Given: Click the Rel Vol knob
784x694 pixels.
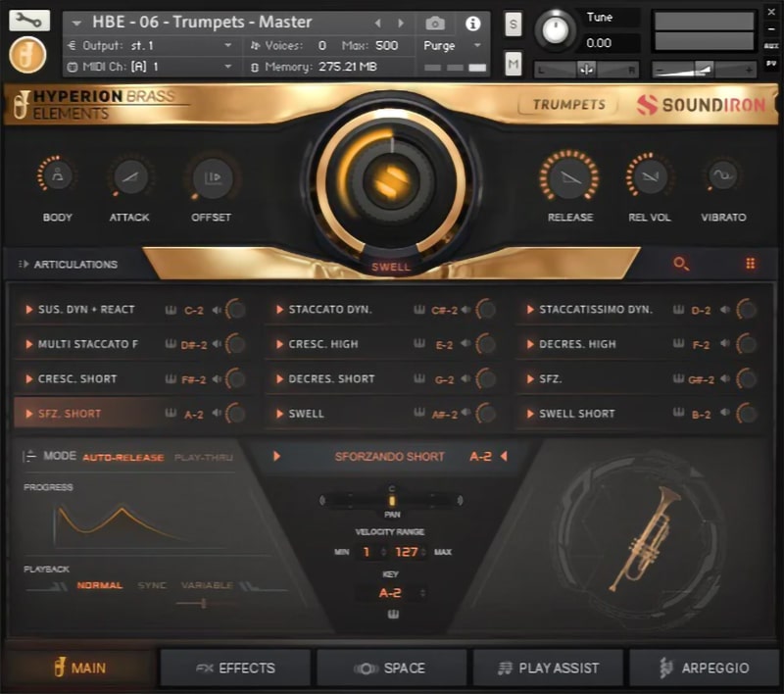Looking at the screenshot, I should 650,175.
